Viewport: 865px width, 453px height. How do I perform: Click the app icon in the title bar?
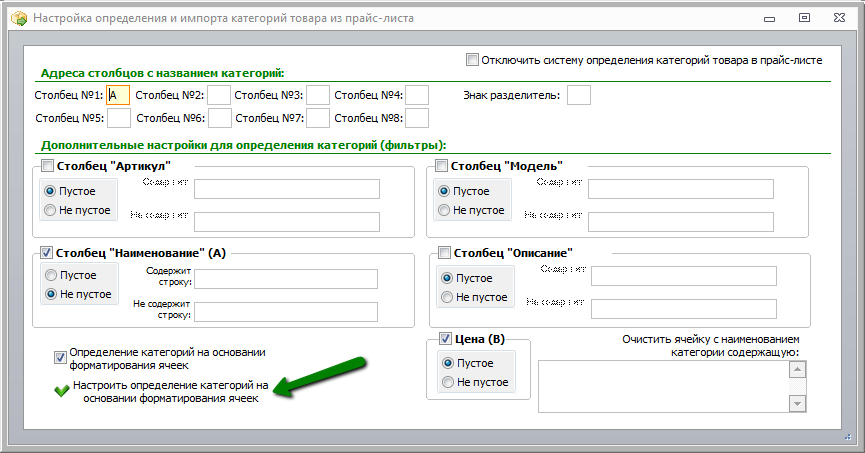coord(19,18)
